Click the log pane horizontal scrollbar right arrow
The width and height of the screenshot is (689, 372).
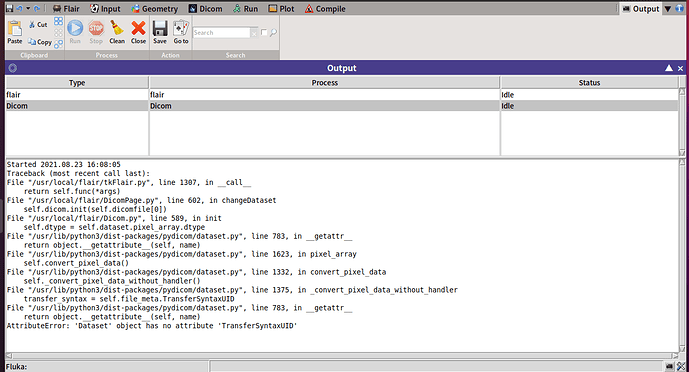675,356
